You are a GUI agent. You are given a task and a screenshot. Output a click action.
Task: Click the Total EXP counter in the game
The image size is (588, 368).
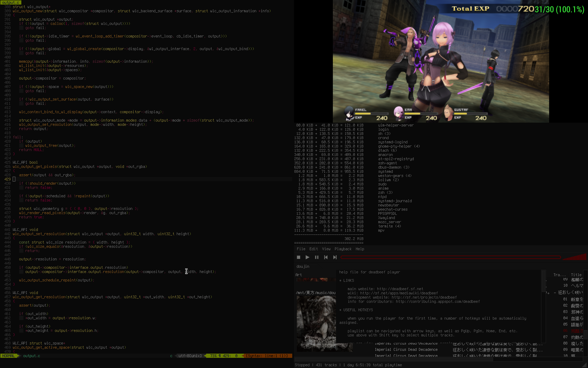pos(493,9)
